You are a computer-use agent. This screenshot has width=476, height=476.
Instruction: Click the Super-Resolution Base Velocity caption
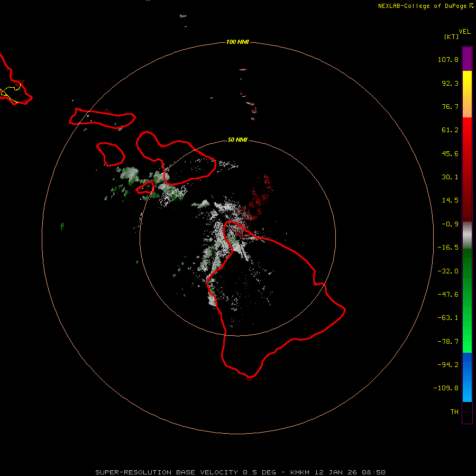pyautogui.click(x=240, y=472)
